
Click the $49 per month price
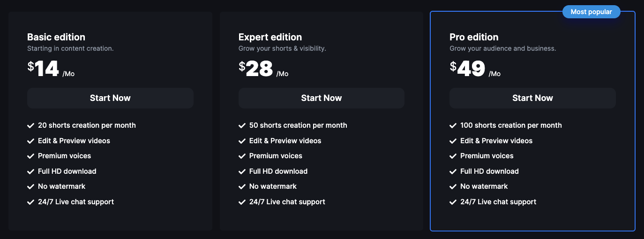(x=475, y=69)
